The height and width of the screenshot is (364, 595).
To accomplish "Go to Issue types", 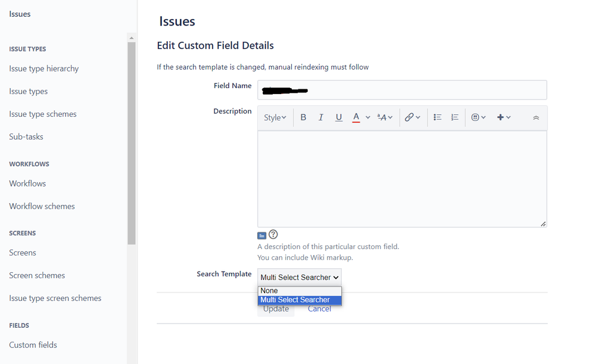I will (29, 92).
